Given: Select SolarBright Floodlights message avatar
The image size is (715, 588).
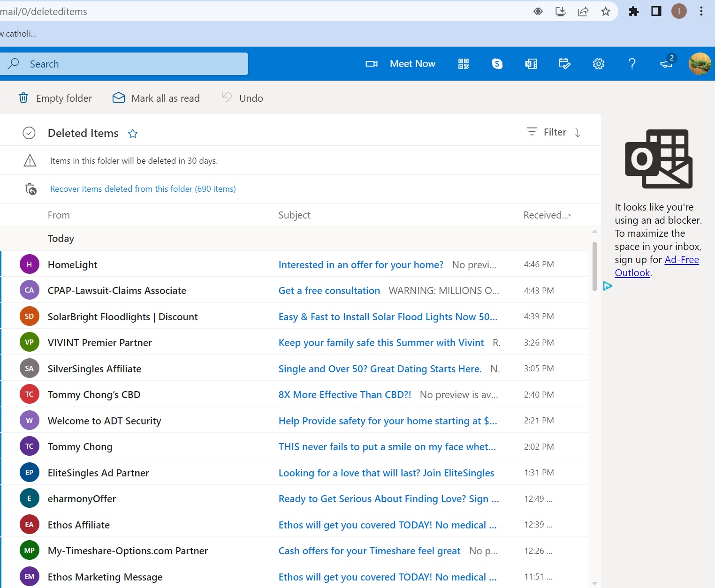Looking at the screenshot, I should click(x=29, y=317).
